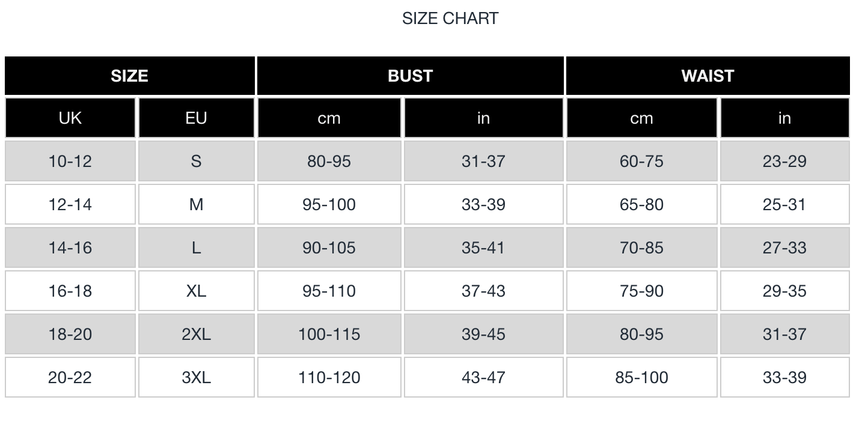Select the XL size cell

tap(196, 291)
